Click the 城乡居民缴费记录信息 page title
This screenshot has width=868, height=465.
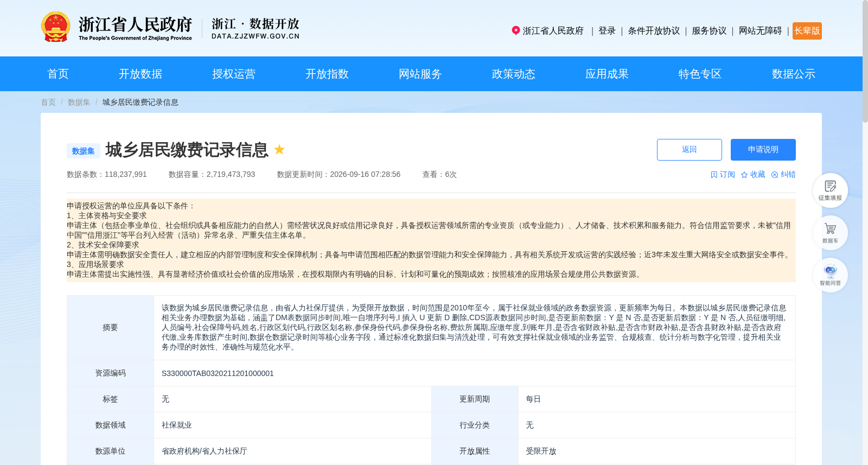[x=187, y=150]
